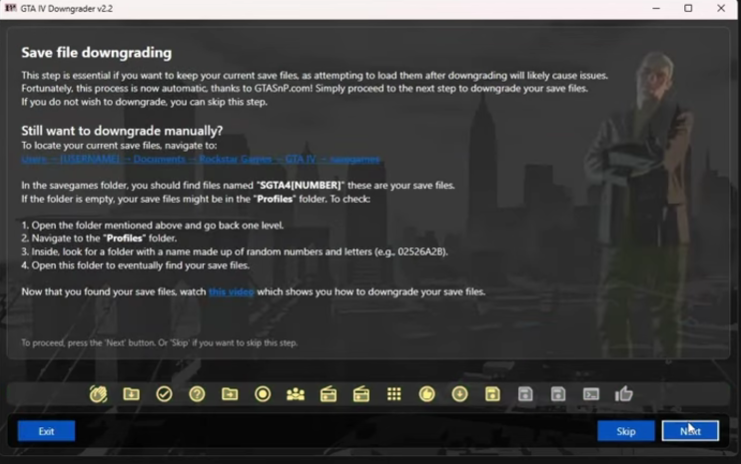
Task: Click the round pie-clock step icon
Action: tap(427, 394)
